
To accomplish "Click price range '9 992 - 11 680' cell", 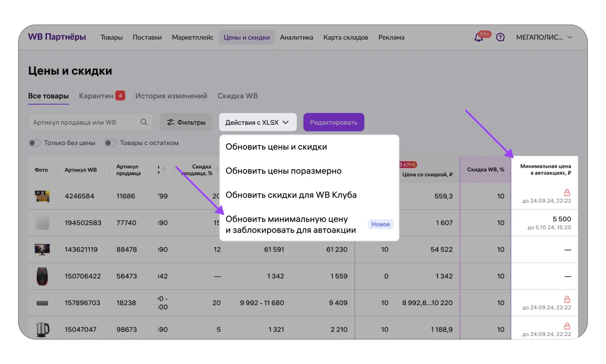I will (262, 303).
